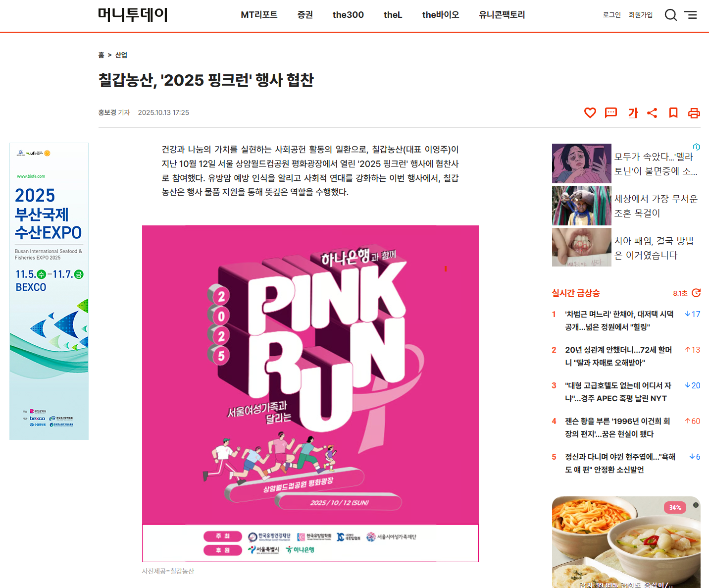This screenshot has width=709, height=588.
Task: Open the 부산국제수산EXPO banner ad
Action: coord(49,291)
